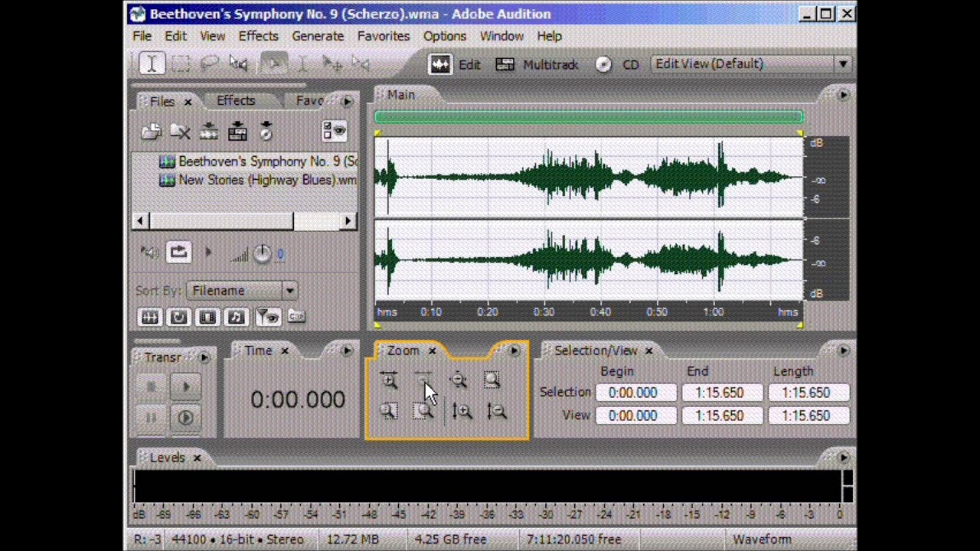The height and width of the screenshot is (551, 980).
Task: Toggle advanced options in Files panel
Action: pyautogui.click(x=335, y=132)
